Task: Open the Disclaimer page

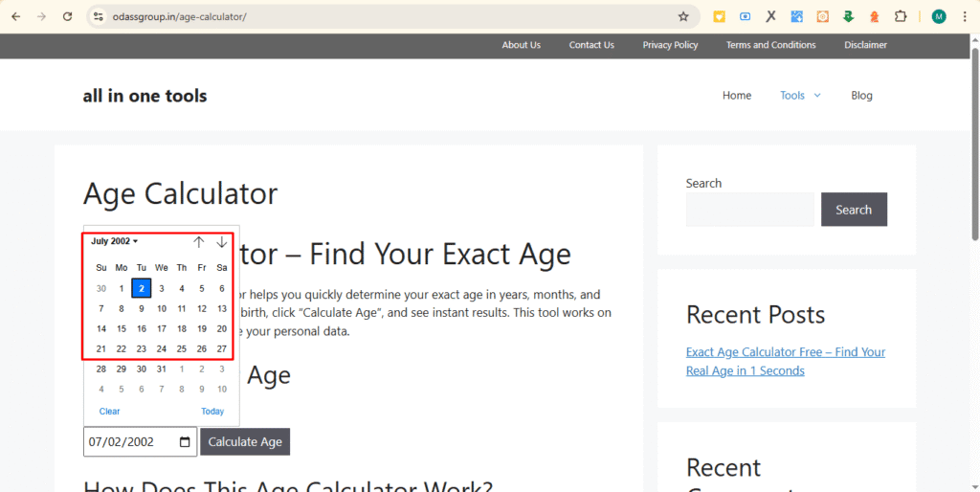Action: tap(865, 45)
